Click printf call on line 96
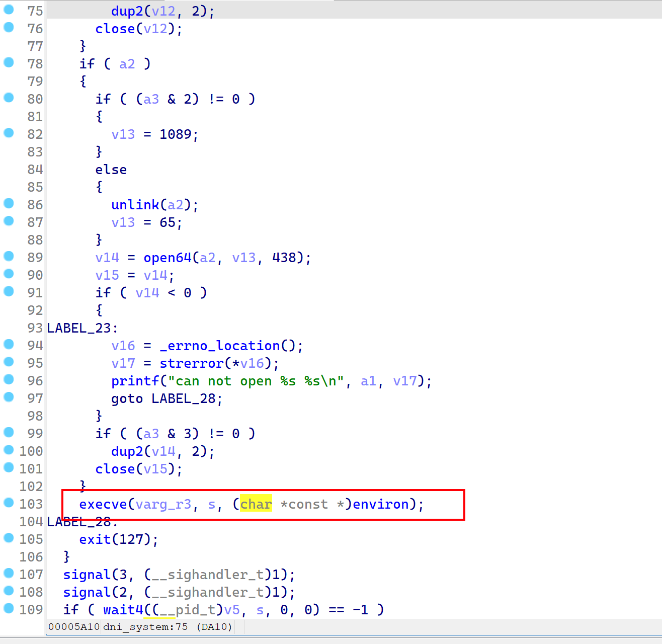This screenshot has height=644, width=662. click(135, 381)
